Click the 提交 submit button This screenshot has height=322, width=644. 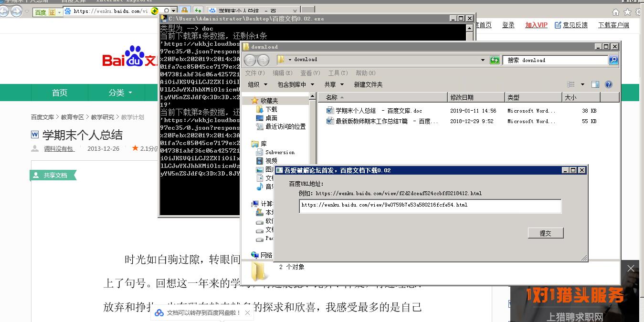546,233
